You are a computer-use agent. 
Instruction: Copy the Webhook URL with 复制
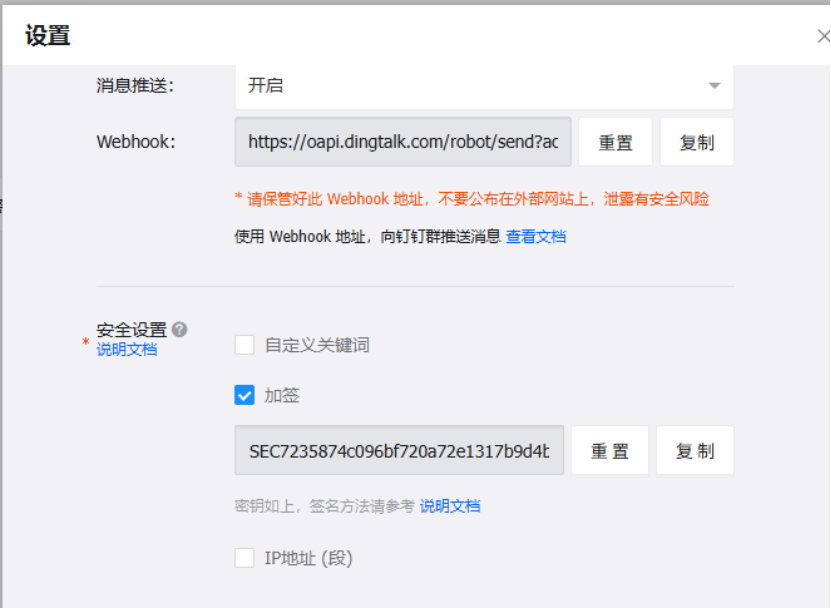697,142
